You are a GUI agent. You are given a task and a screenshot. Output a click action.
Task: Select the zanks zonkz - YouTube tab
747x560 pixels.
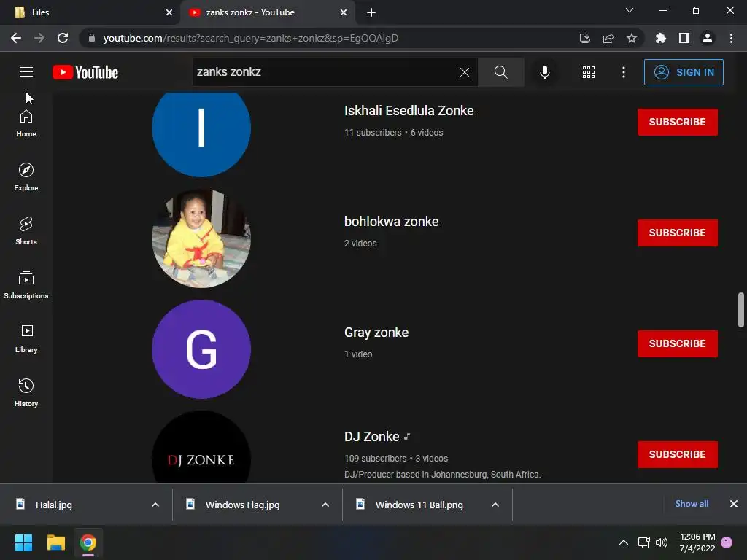point(267,12)
